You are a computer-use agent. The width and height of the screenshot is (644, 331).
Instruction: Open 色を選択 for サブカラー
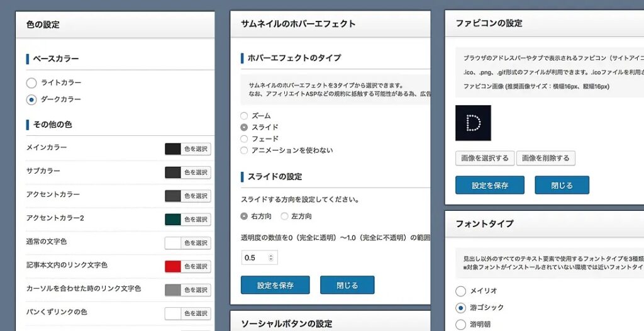click(x=196, y=172)
